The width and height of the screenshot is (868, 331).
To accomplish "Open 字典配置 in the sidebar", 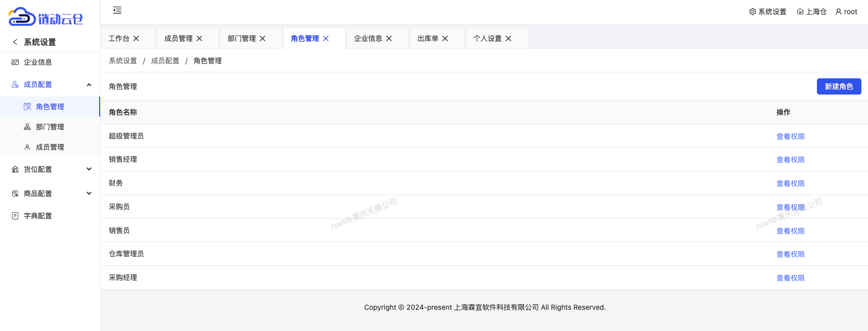I will coord(38,216).
